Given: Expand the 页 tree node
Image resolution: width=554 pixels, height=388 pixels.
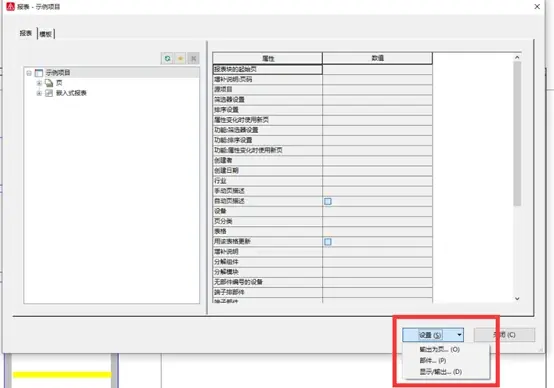Looking at the screenshot, I should [x=39, y=83].
